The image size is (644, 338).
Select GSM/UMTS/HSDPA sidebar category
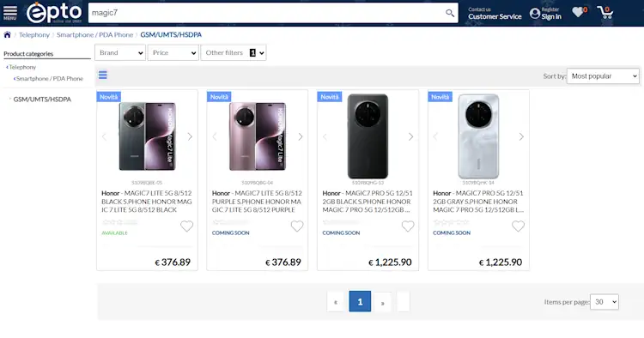(x=42, y=100)
